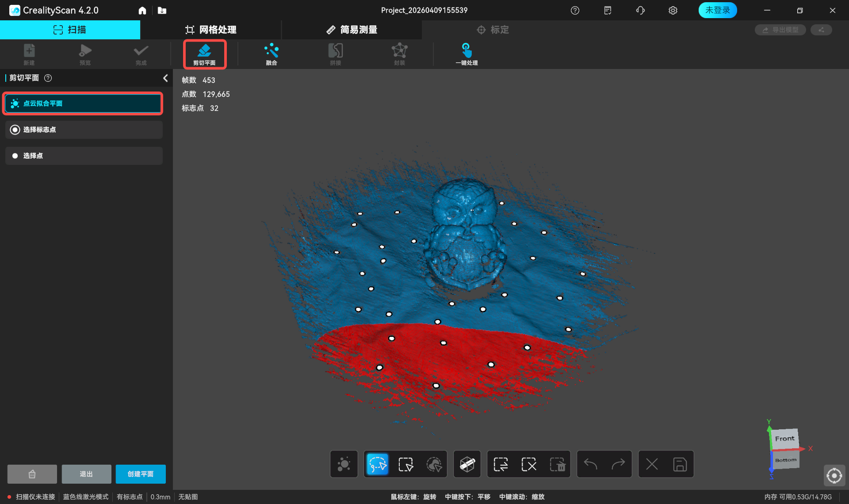Viewport: 849px width, 504px height.
Task: Click 一键处理 one-click process icon
Action: click(x=467, y=54)
